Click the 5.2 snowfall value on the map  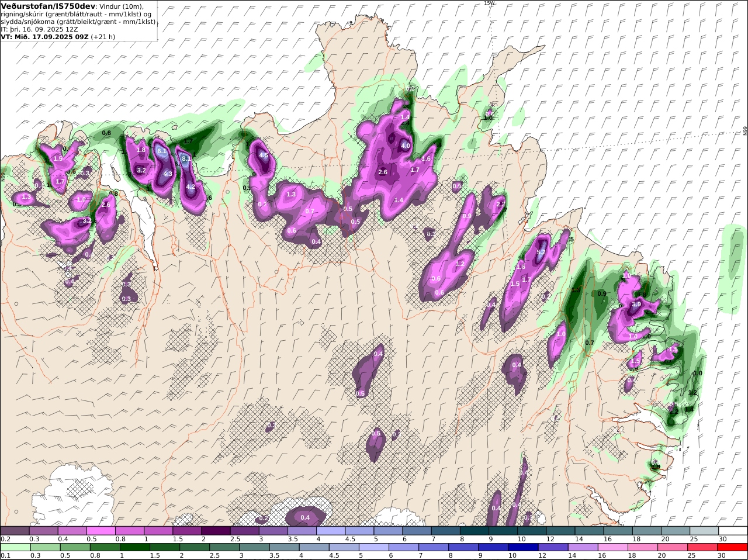(541, 252)
